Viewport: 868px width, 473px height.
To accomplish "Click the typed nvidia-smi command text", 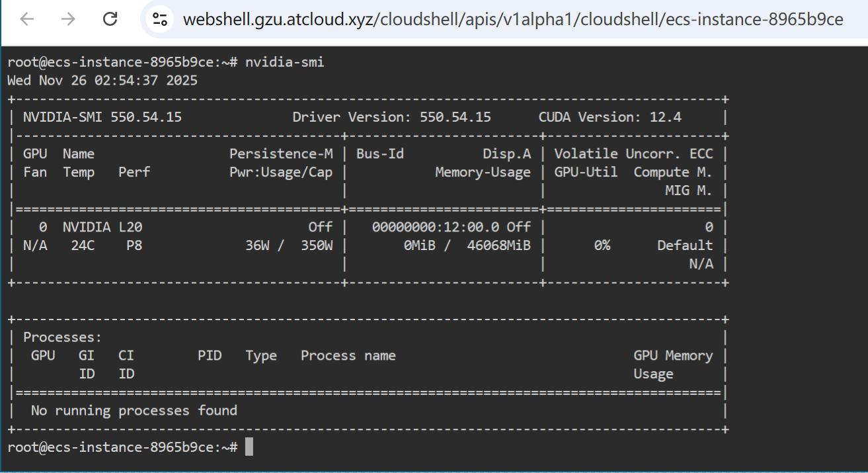I will tap(284, 62).
